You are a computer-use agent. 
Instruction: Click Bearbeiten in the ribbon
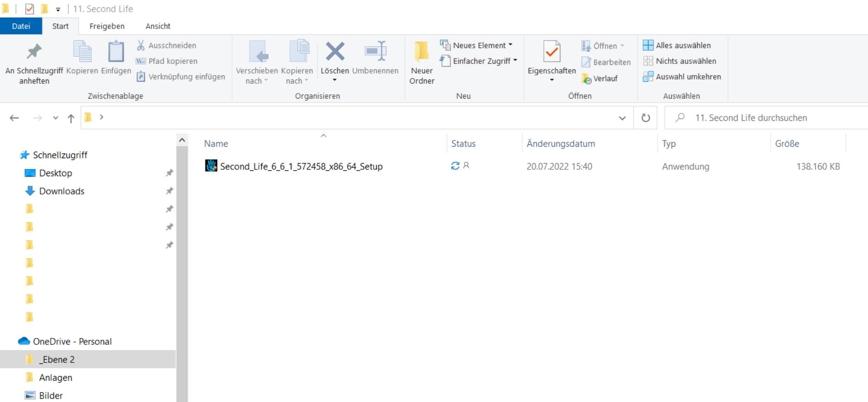606,62
